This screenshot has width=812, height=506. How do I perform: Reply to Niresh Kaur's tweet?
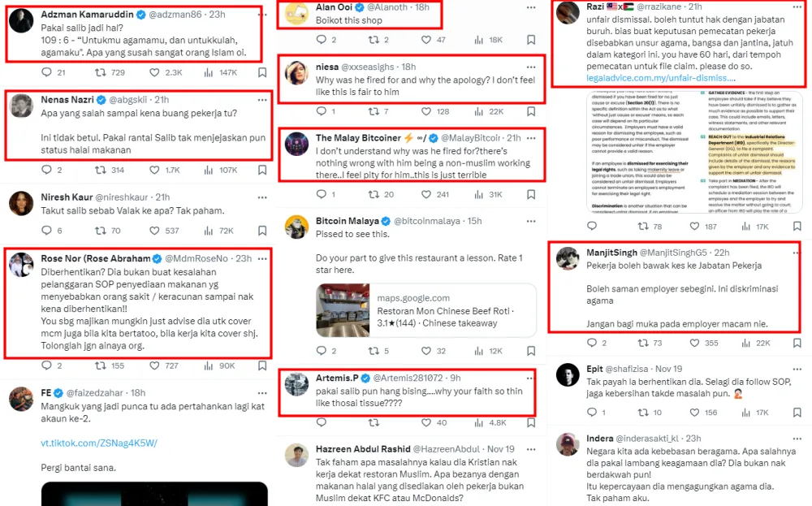46,231
